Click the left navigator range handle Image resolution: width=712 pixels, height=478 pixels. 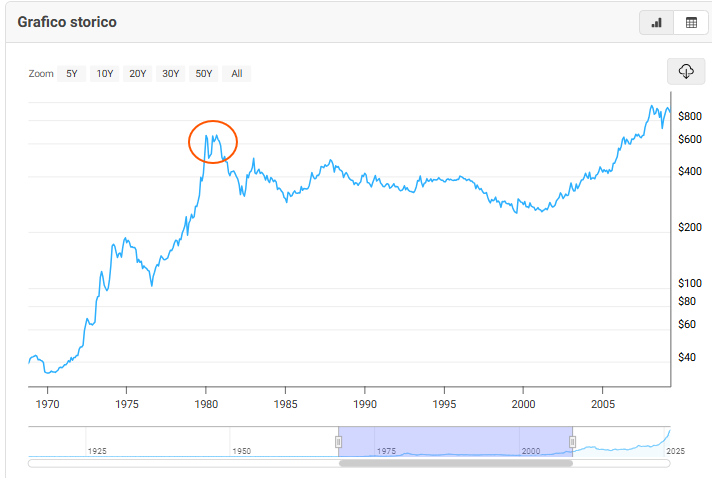(338, 441)
